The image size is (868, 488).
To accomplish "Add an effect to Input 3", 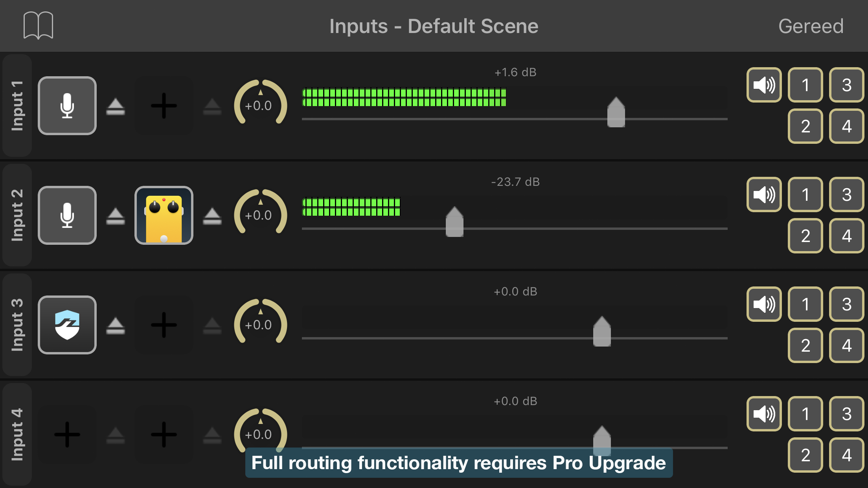I will click(164, 325).
